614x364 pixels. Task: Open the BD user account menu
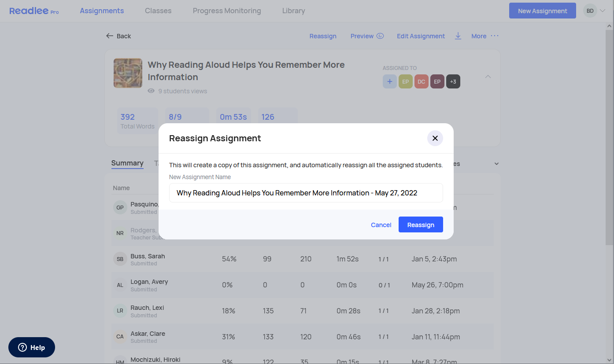tap(594, 11)
